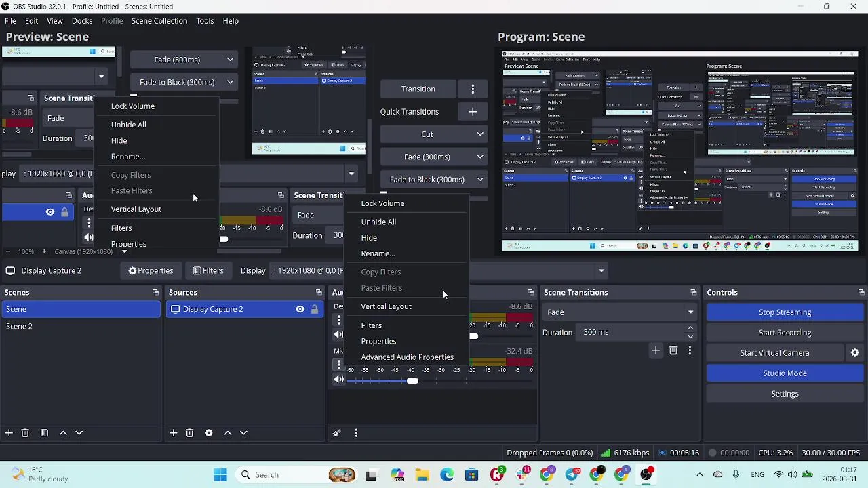Start Virtual Camera
868x488 pixels.
[774, 352]
